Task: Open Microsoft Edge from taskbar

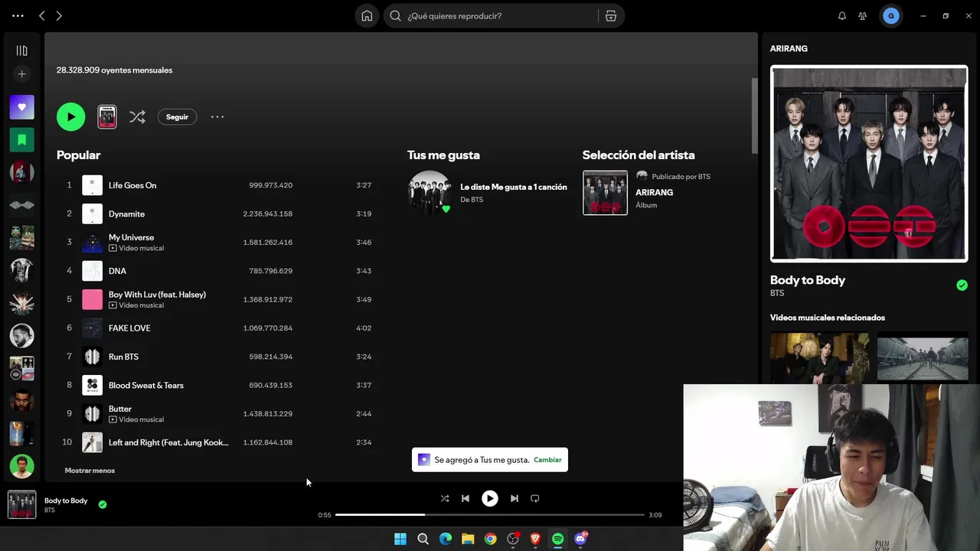Action: [446, 539]
